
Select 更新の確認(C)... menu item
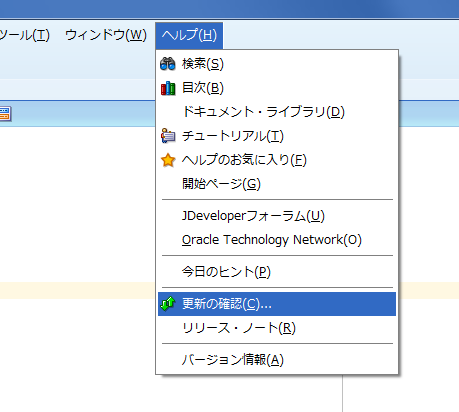point(277,304)
